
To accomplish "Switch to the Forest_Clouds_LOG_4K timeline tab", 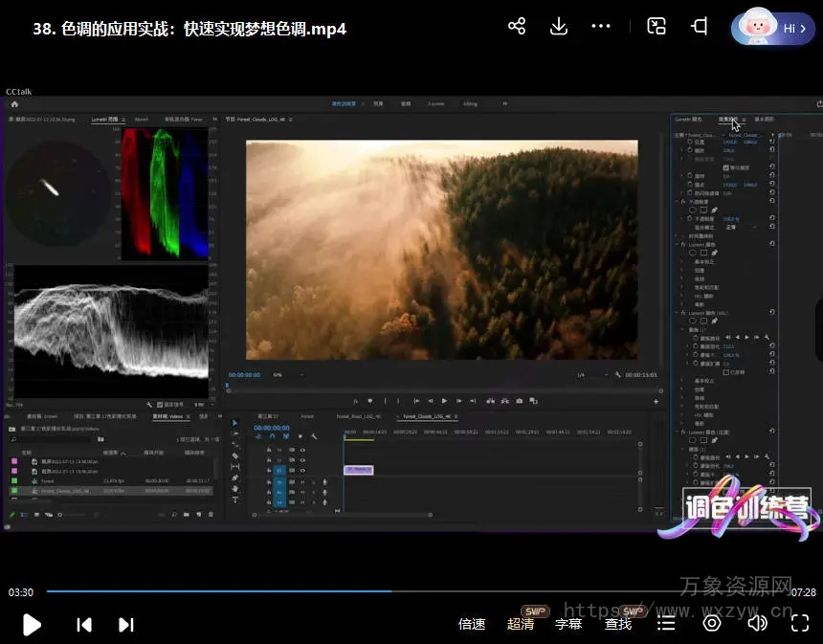I will click(426, 416).
